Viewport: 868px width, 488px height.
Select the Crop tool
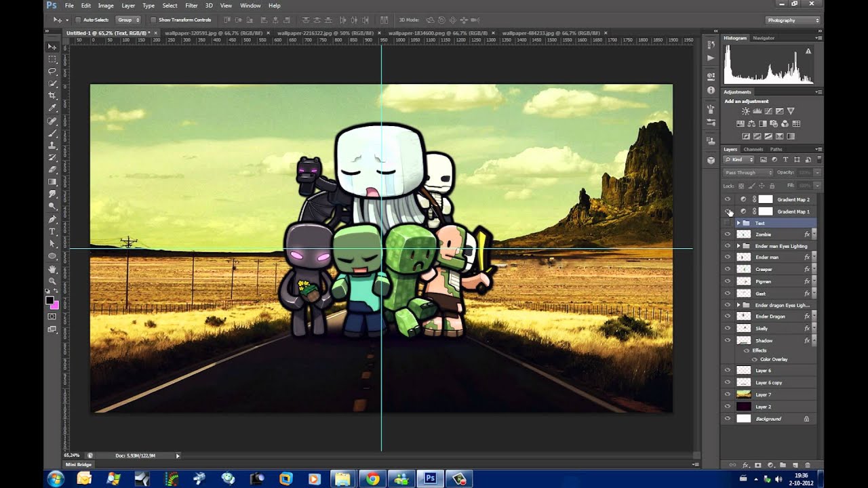[x=52, y=96]
